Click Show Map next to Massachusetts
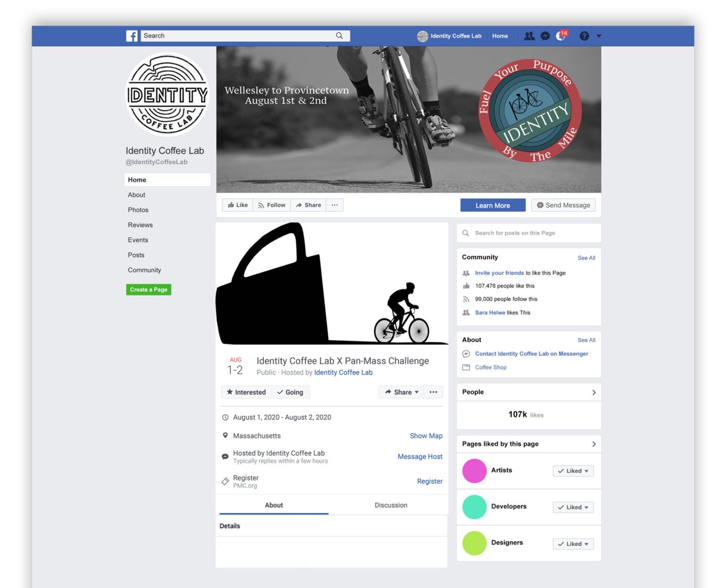 click(x=426, y=436)
